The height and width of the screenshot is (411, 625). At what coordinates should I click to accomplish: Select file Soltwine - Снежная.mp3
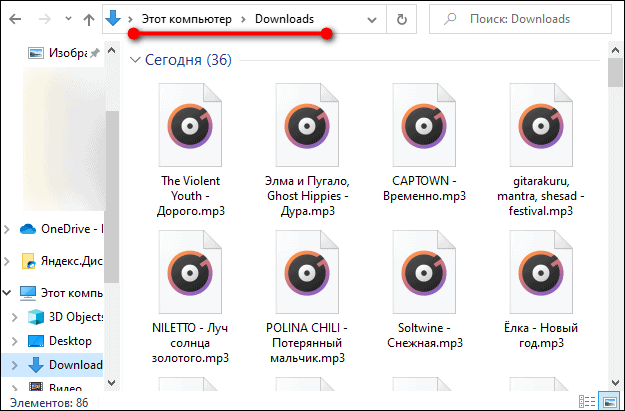coord(424,290)
